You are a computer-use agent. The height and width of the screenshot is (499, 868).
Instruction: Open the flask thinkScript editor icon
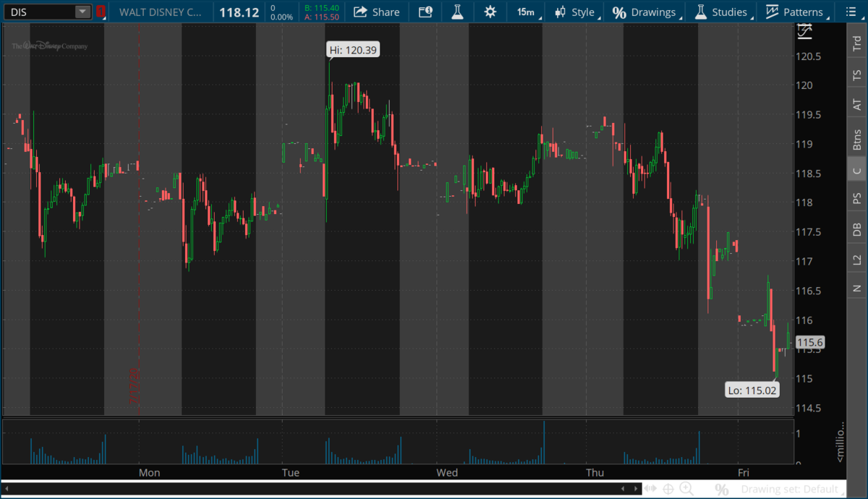pos(457,12)
